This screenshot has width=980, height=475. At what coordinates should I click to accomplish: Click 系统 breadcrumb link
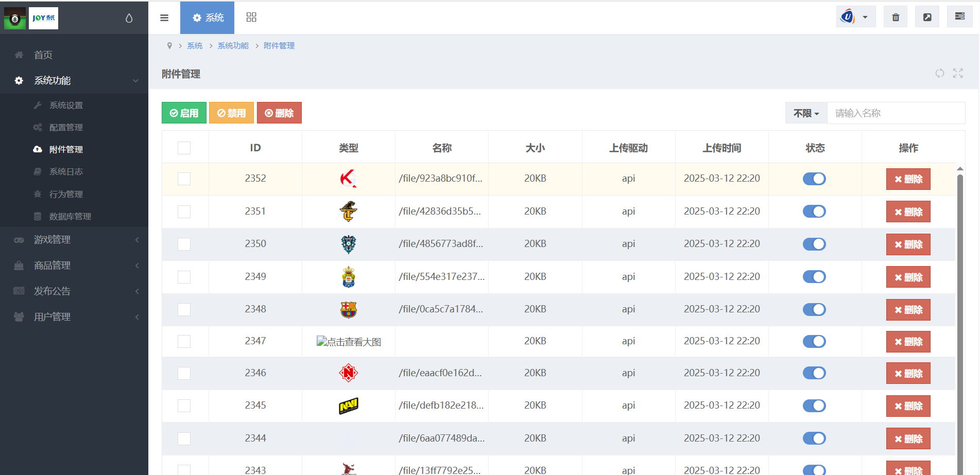coord(195,46)
